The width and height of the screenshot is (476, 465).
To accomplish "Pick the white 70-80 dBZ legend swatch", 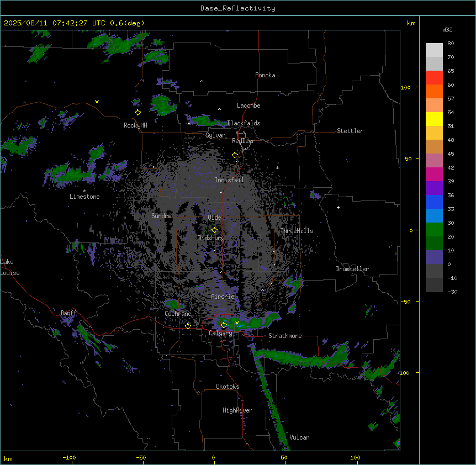I will point(434,50).
